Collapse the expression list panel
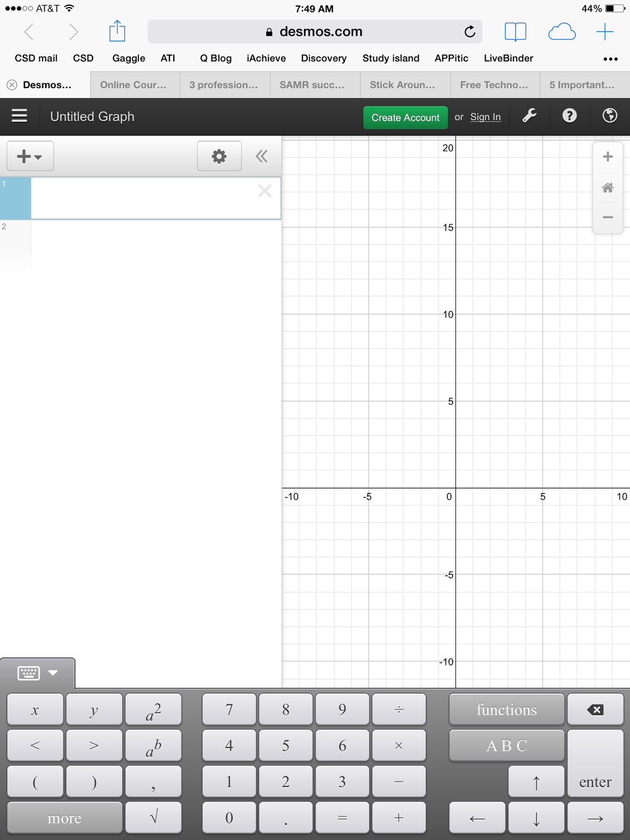 [261, 156]
